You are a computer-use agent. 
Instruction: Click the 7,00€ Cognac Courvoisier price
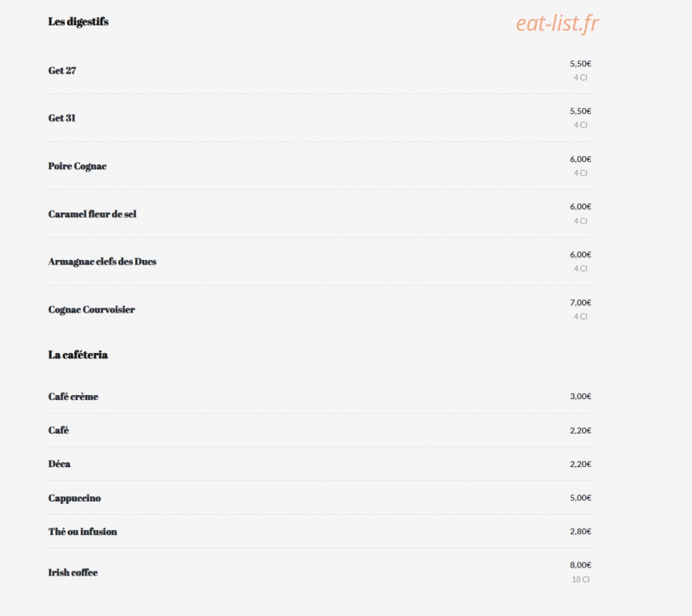tap(580, 303)
